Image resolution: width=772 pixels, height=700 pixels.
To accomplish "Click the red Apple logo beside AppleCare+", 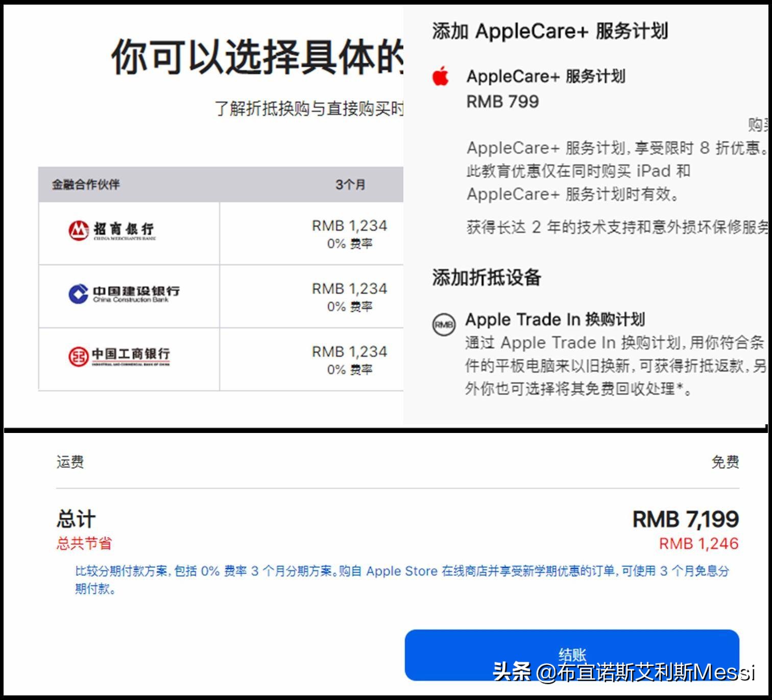I will pyautogui.click(x=440, y=77).
